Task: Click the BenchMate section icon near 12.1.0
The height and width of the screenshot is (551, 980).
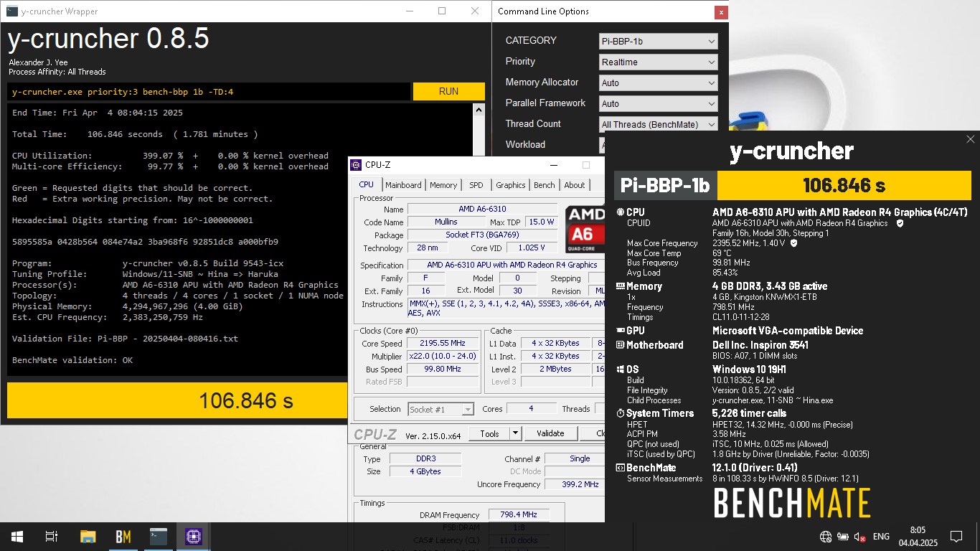Action: (x=621, y=468)
